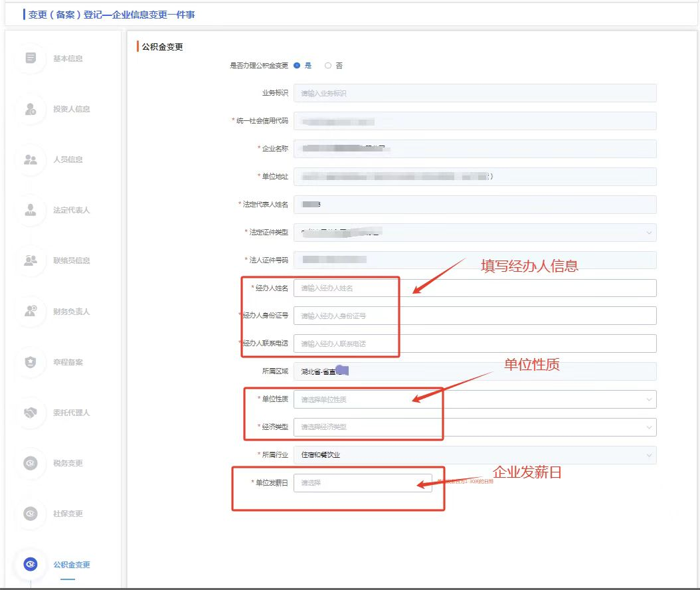
Task: Open the 税务变更 step label
Action: click(68, 463)
